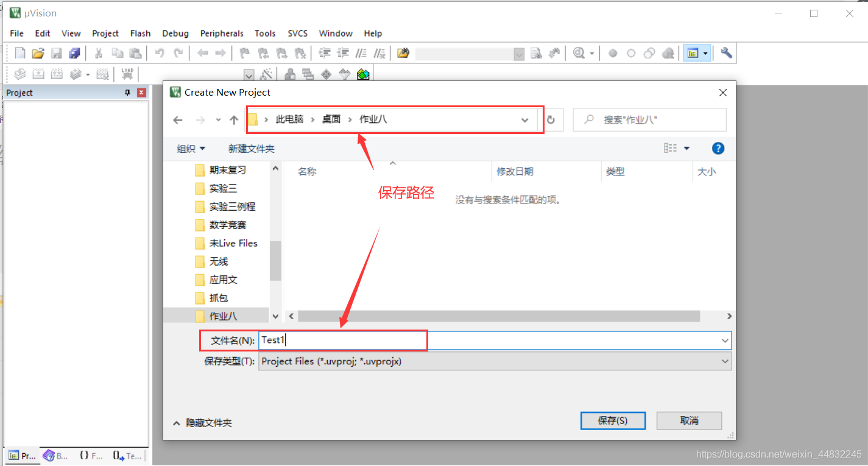
Task: Click the 搜索"作业八" search box
Action: click(x=650, y=120)
